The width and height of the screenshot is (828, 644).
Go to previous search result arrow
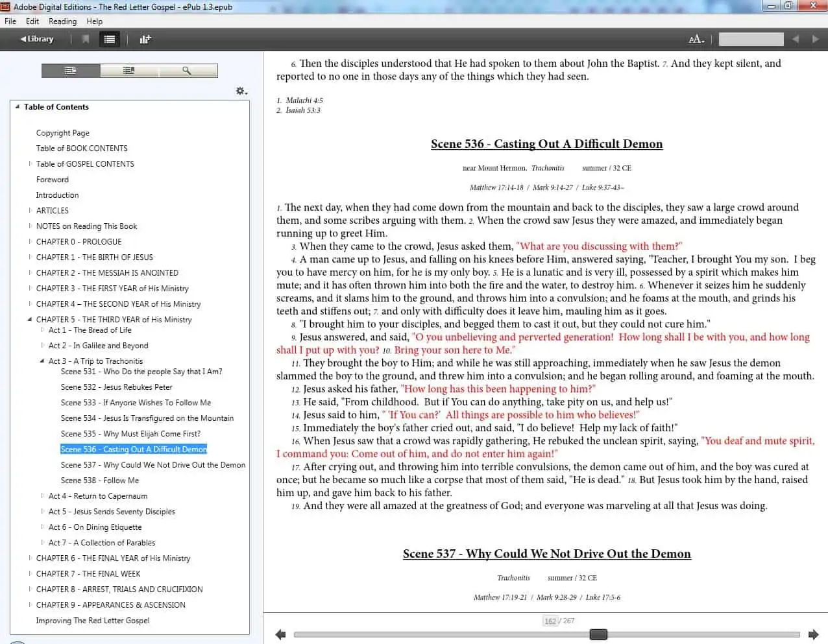click(x=796, y=39)
